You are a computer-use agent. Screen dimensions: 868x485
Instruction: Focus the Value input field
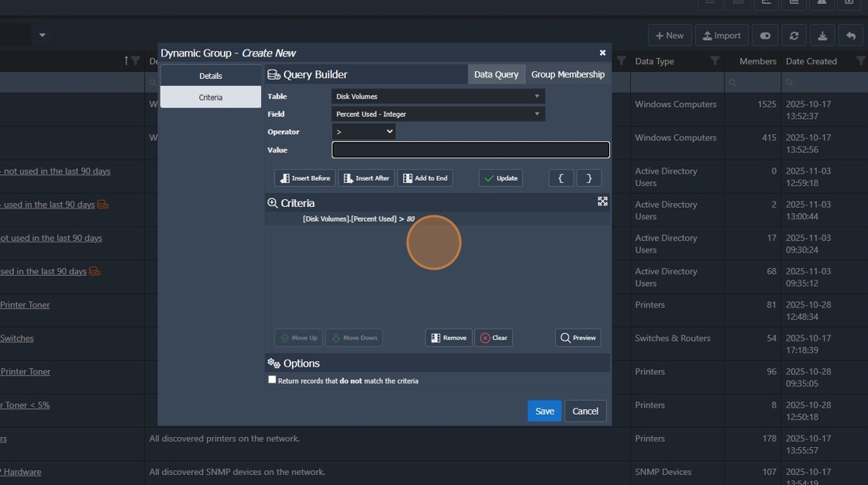pyautogui.click(x=470, y=150)
